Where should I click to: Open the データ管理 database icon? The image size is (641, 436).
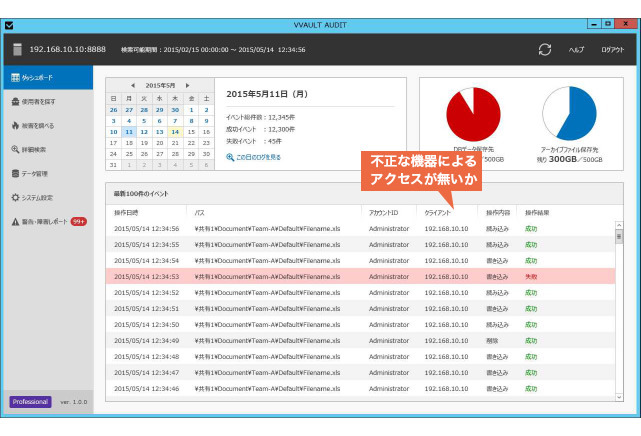pyautogui.click(x=15, y=173)
